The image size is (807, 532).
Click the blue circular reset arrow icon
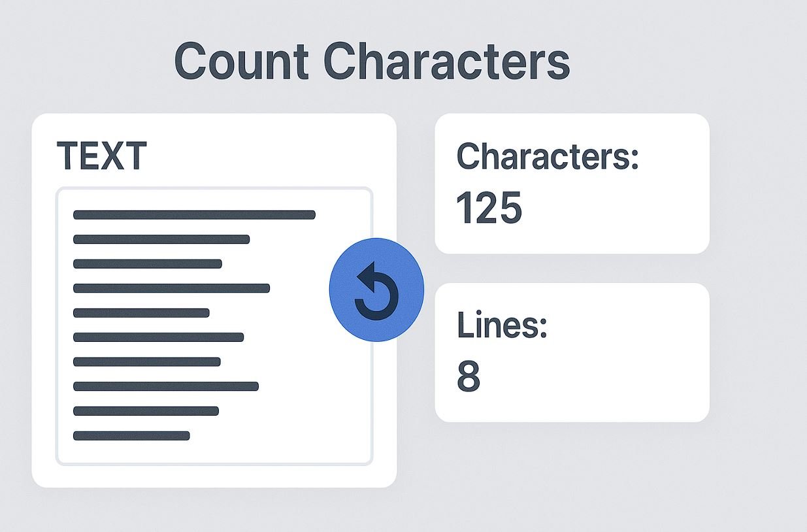[x=376, y=290]
